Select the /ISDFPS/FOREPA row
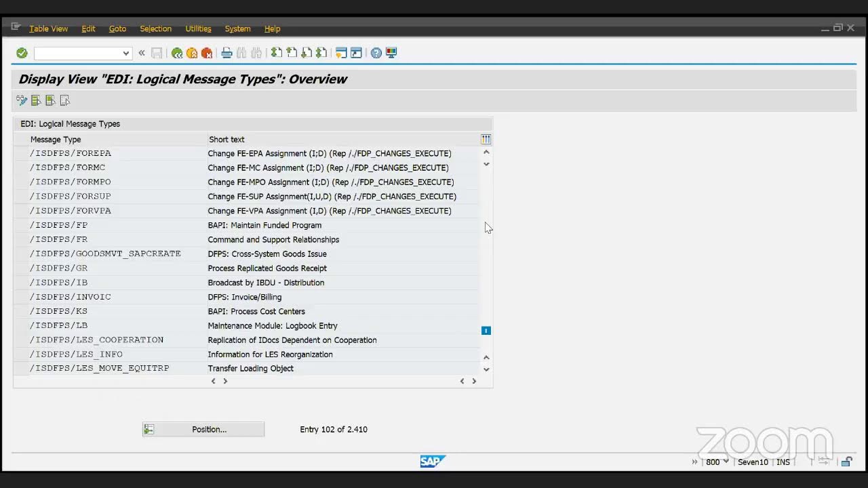This screenshot has height=488, width=868. point(248,153)
